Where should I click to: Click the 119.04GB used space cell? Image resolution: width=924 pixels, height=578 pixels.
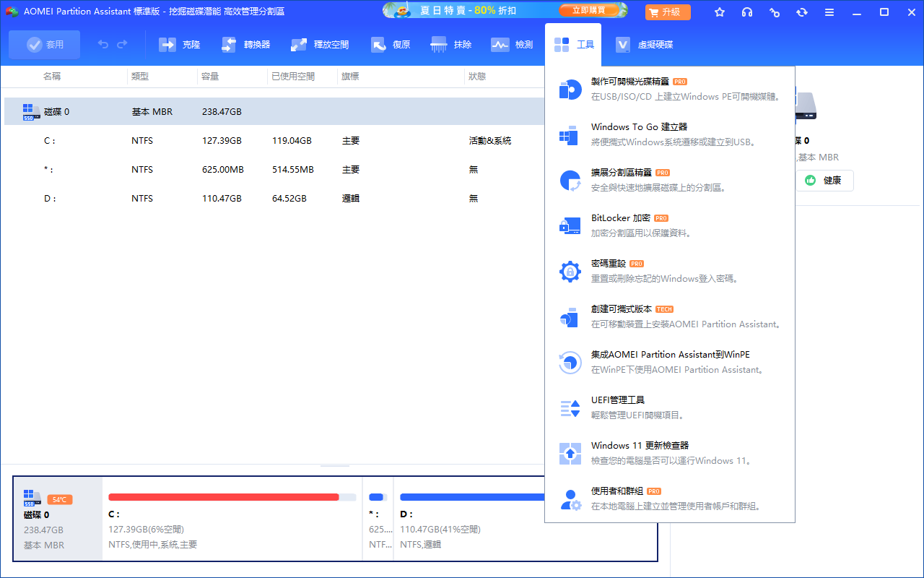292,141
